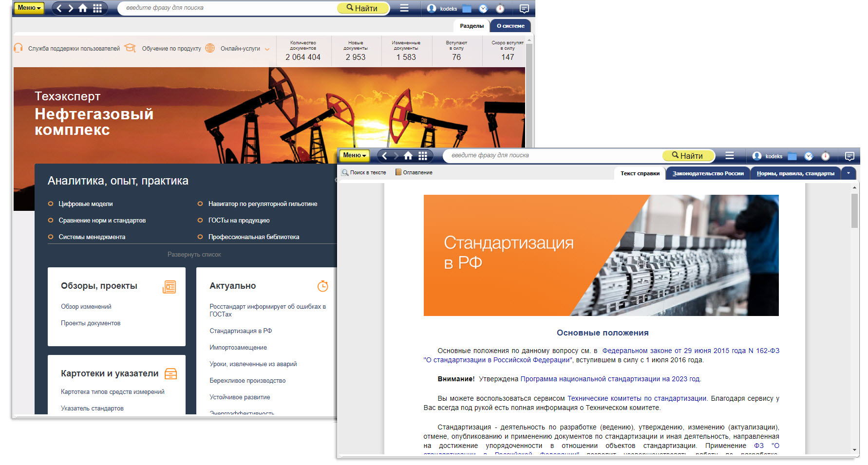868x465 pixels.
Task: Open Измененные документы counter 1 583
Action: (x=406, y=51)
